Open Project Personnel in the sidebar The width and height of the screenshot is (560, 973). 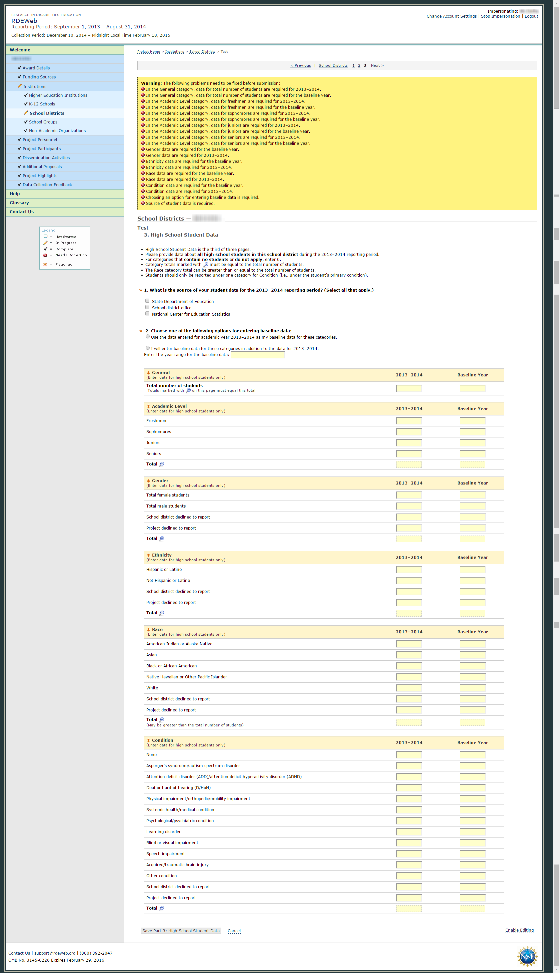click(40, 140)
